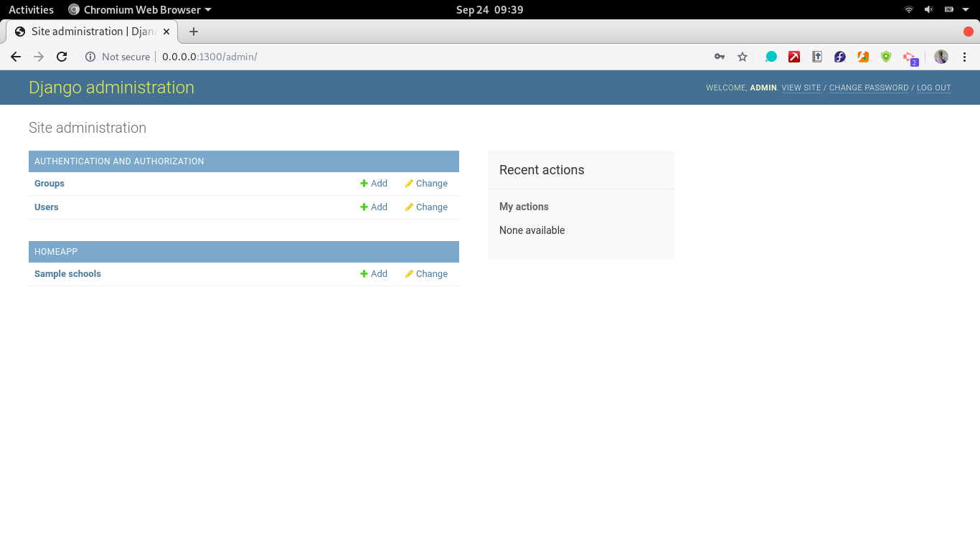The image size is (980, 551).
Task: Go back using the browser back arrow
Action: pos(16,57)
